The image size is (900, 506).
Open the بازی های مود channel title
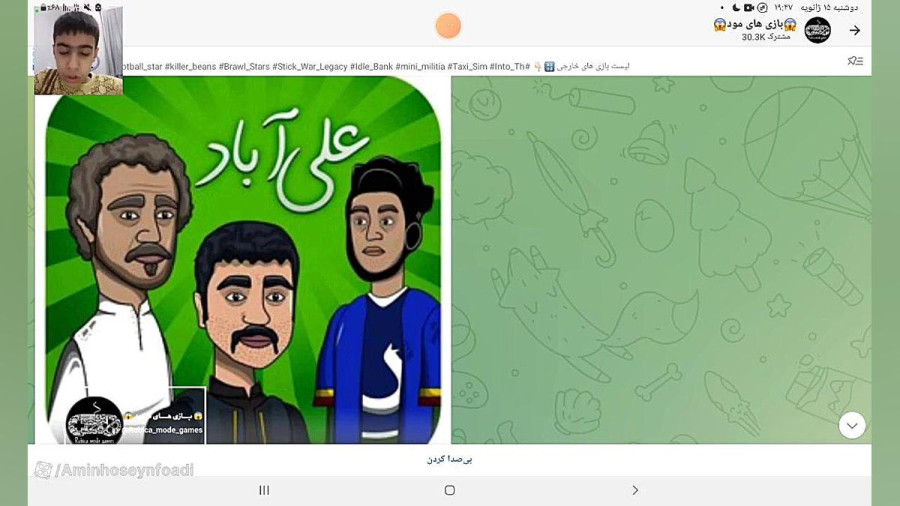(755, 24)
